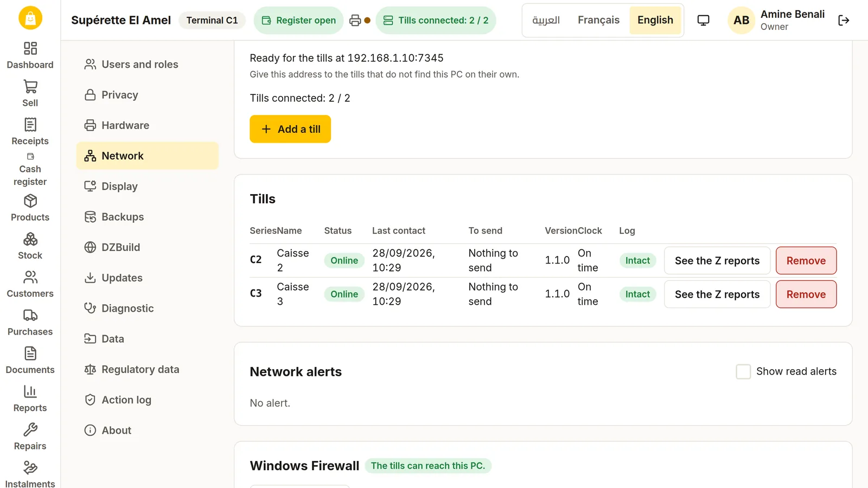The width and height of the screenshot is (868, 488).
Task: Click the Amine Benali user name
Action: [793, 15]
